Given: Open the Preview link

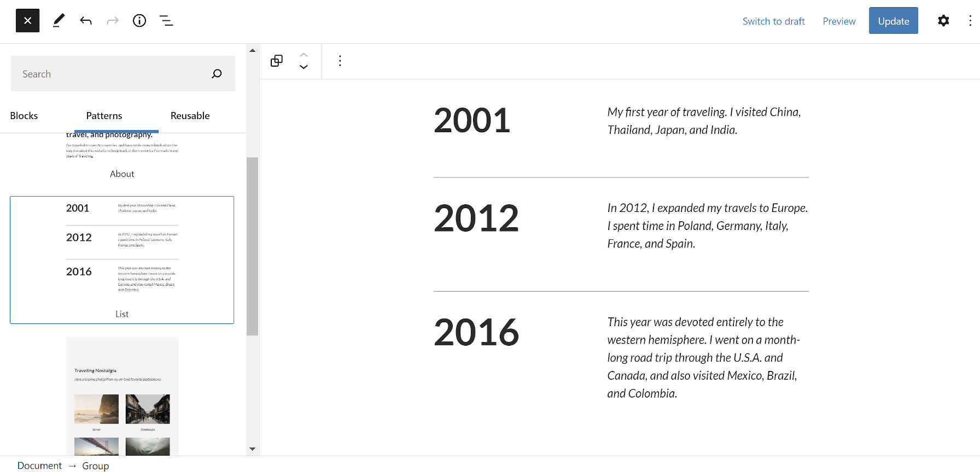Looking at the screenshot, I should [838, 21].
